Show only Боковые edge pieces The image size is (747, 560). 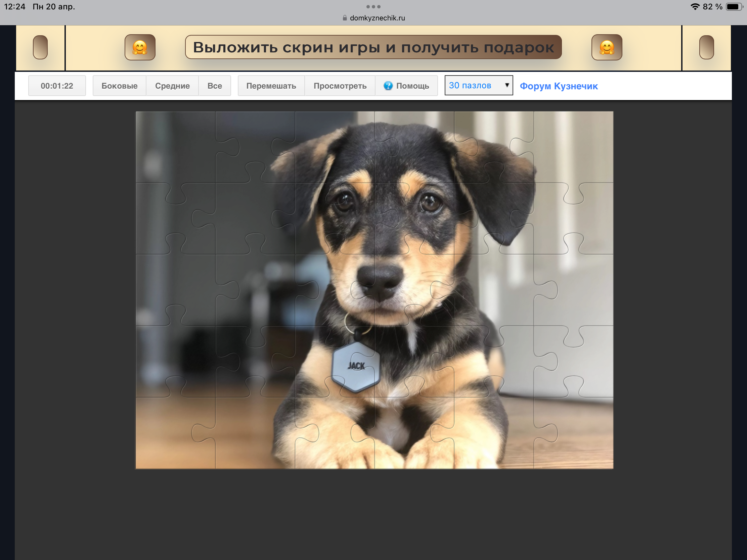pyautogui.click(x=120, y=86)
